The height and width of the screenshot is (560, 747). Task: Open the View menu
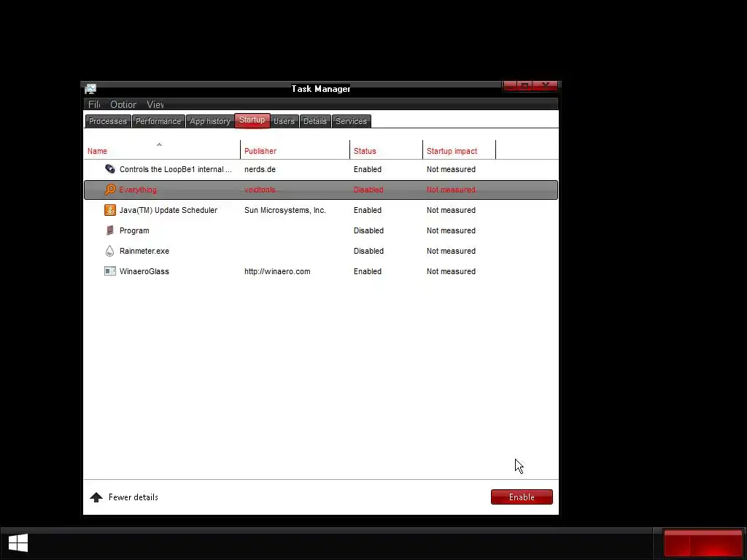point(155,104)
